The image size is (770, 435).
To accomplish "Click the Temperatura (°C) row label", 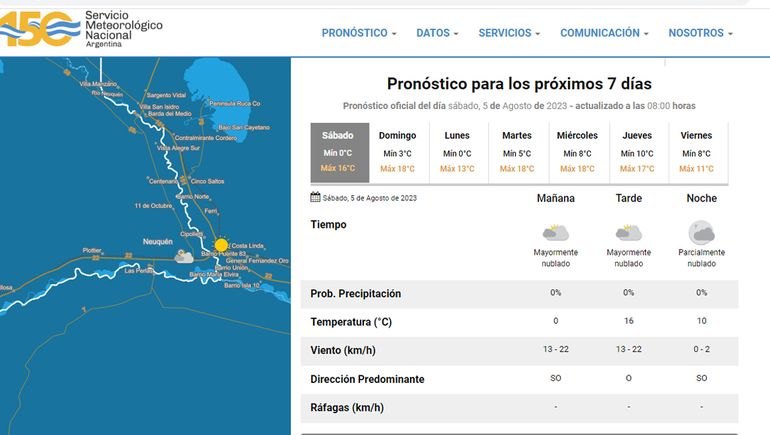I will click(x=351, y=322).
